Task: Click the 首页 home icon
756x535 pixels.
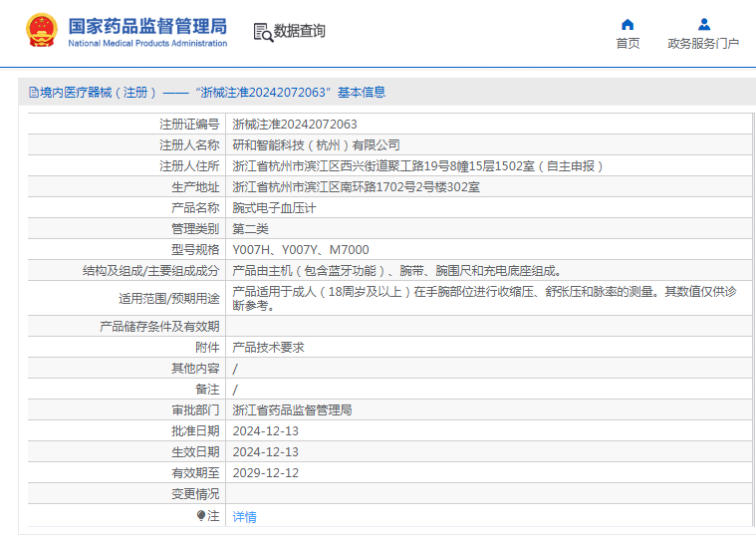Action: coord(628,24)
